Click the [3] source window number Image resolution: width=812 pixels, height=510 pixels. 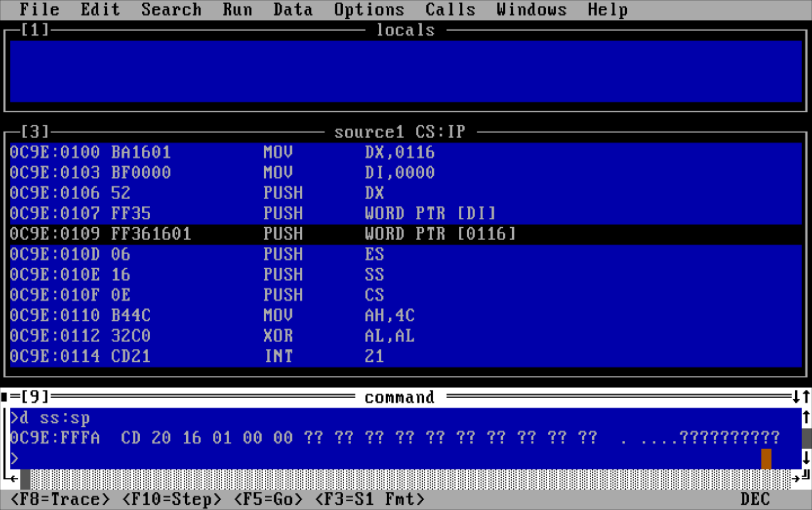[x=35, y=132]
